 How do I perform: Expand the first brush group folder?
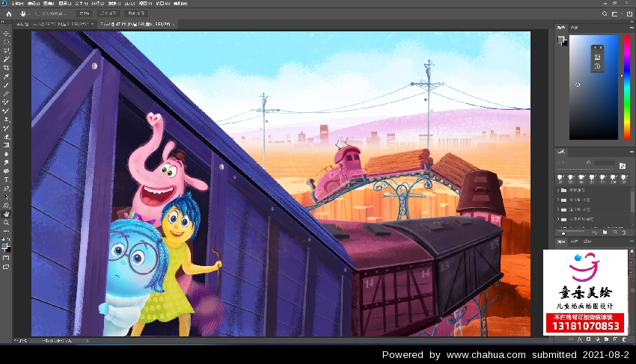point(558,190)
